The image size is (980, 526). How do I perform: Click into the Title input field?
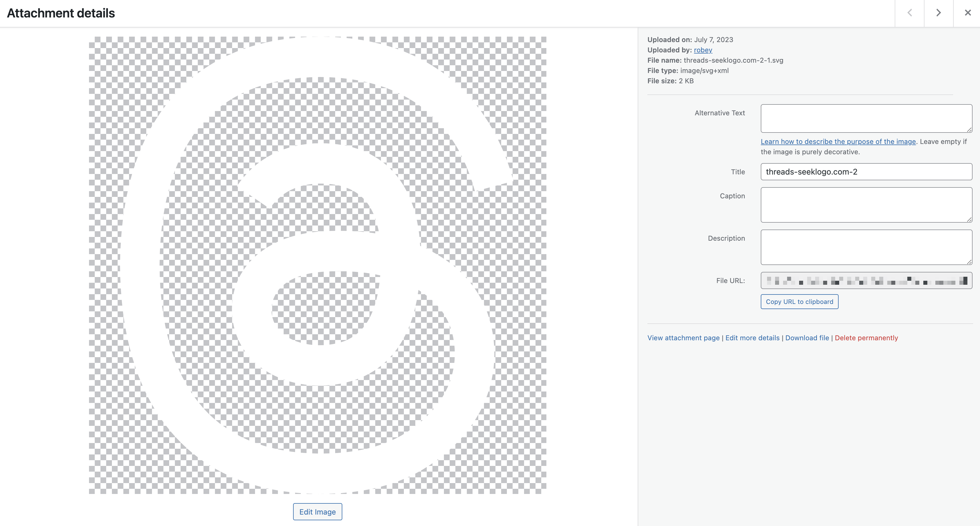click(866, 171)
